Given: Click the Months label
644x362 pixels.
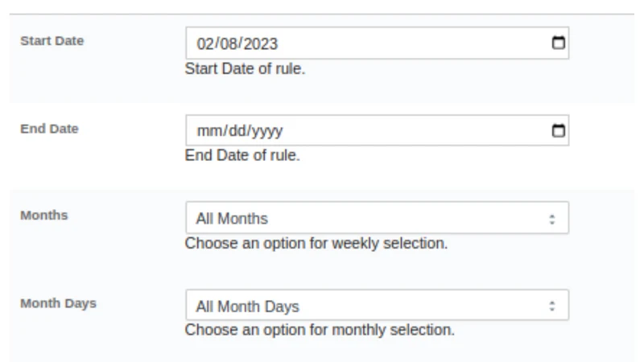Looking at the screenshot, I should [44, 216].
